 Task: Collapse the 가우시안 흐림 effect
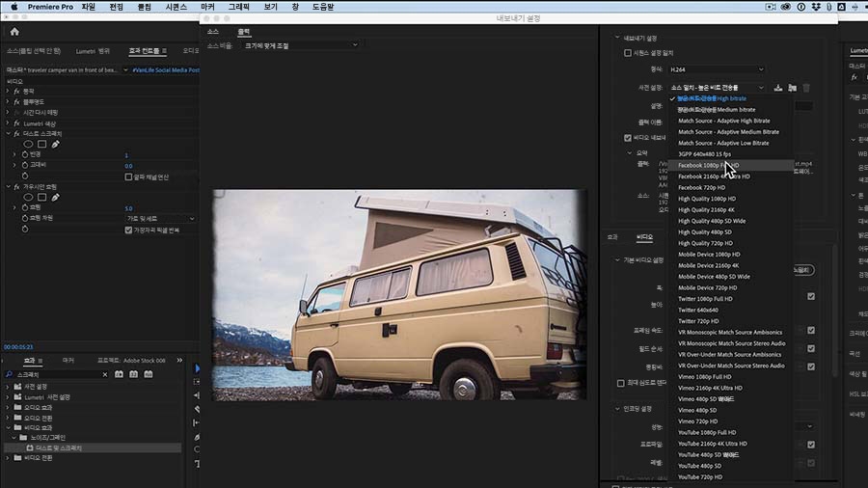coord(9,187)
